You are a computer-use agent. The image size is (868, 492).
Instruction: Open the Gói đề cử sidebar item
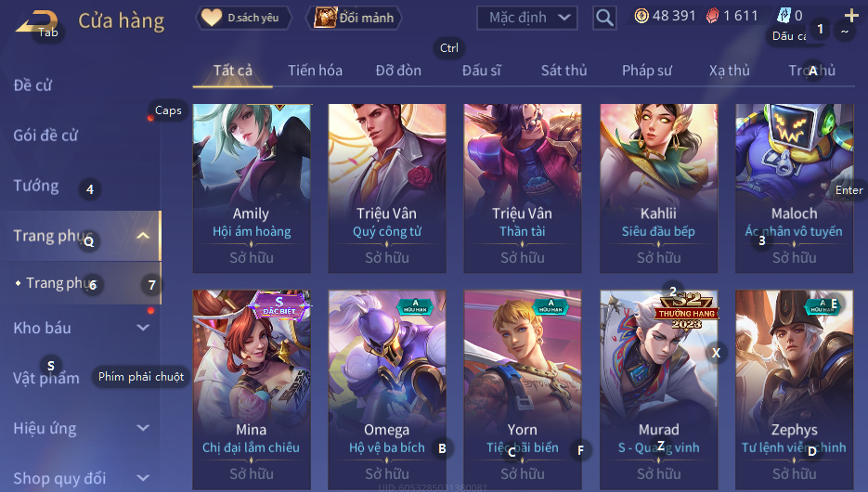pyautogui.click(x=45, y=135)
